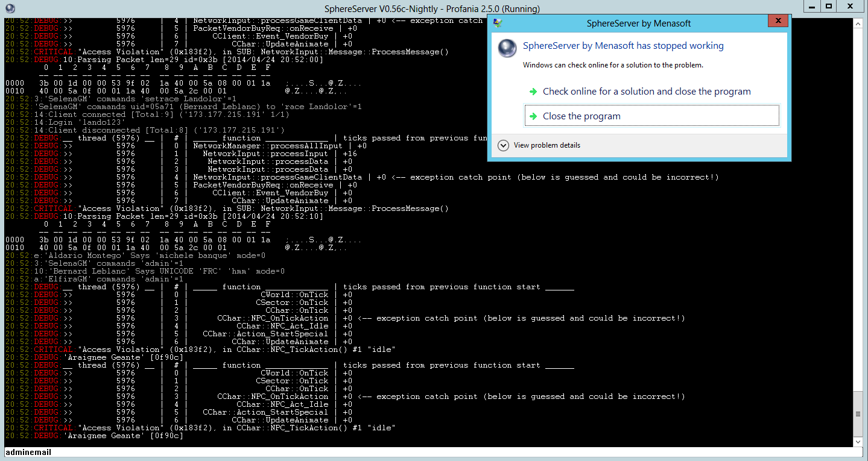The height and width of the screenshot is (461, 868).
Task: Click the sphere globe icon in the crash dialog
Action: [x=507, y=48]
